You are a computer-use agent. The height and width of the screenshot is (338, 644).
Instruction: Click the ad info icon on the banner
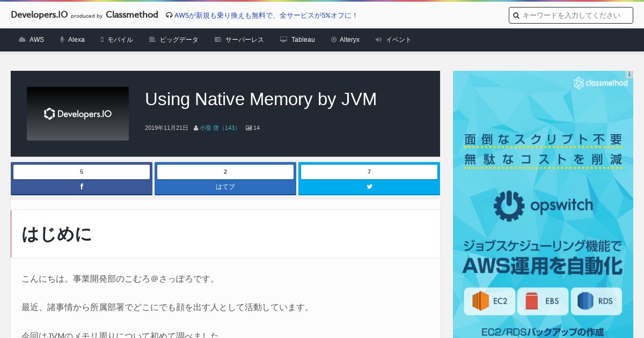click(x=630, y=75)
